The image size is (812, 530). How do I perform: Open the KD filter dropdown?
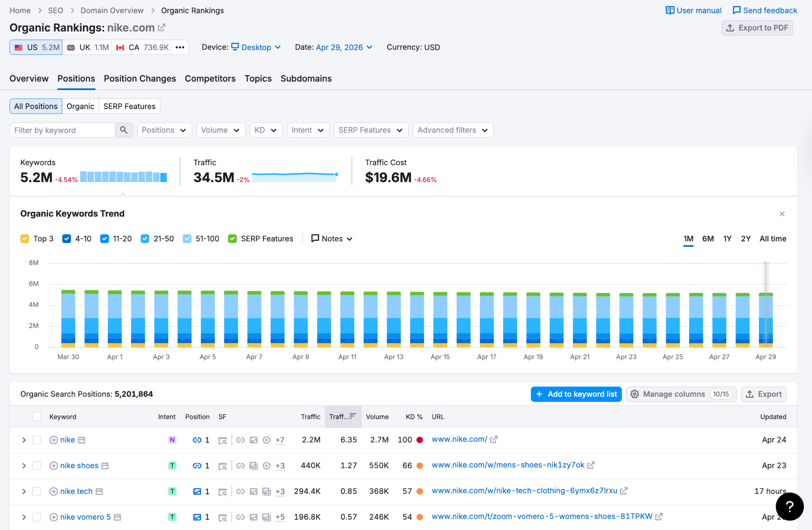(266, 130)
